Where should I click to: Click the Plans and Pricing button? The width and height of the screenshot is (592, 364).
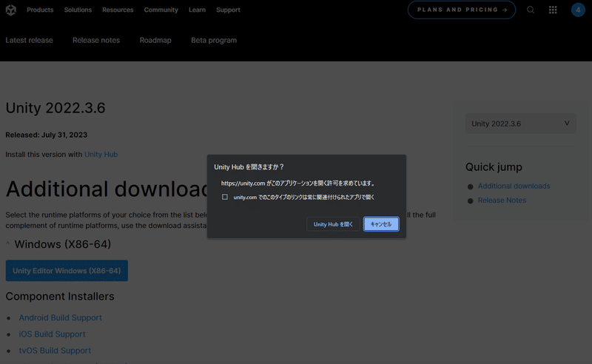(x=462, y=10)
